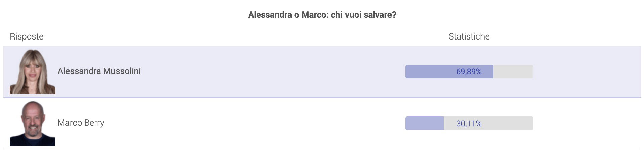Click the empty gray end of Alessandra's bar
This screenshot has height=156, width=644.
click(x=513, y=72)
